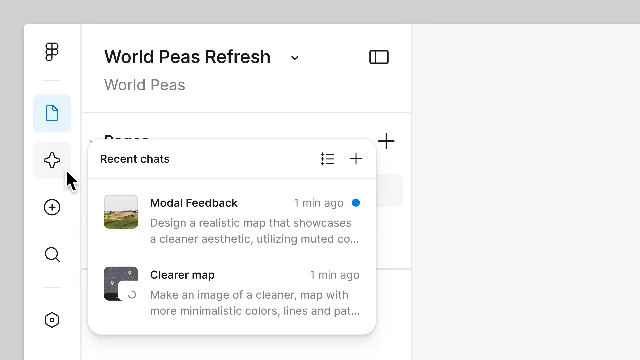This screenshot has width=640, height=360.
Task: Click the 'Design a realistic map' description
Action: click(x=255, y=231)
